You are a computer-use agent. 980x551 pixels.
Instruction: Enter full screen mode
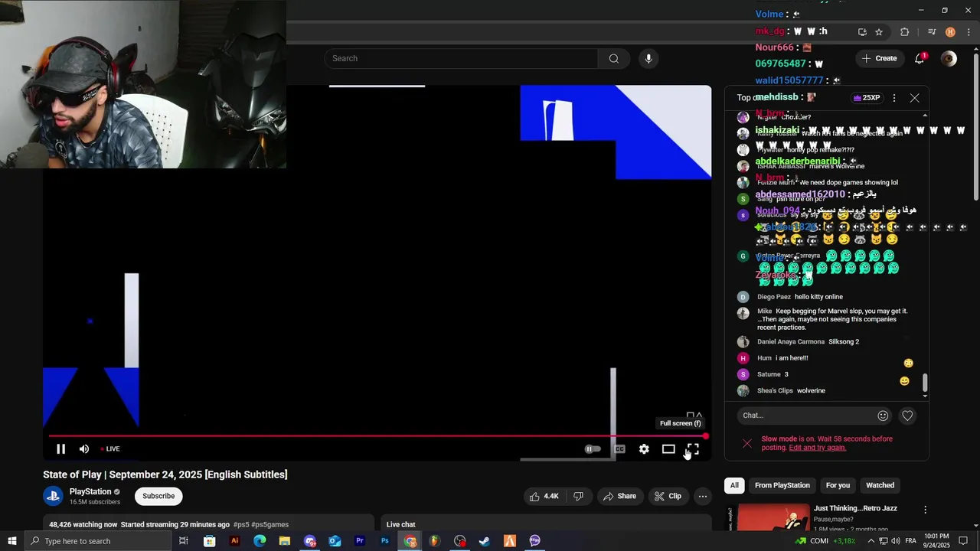(693, 449)
